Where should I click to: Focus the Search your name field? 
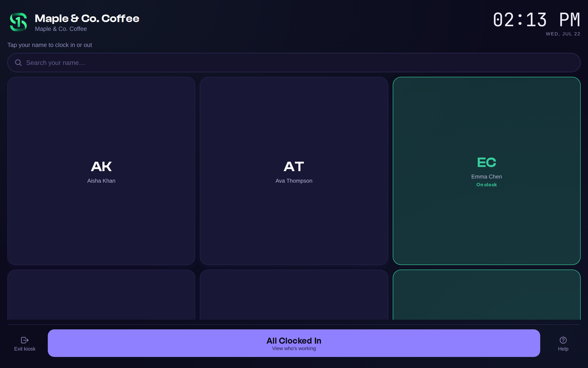(294, 63)
